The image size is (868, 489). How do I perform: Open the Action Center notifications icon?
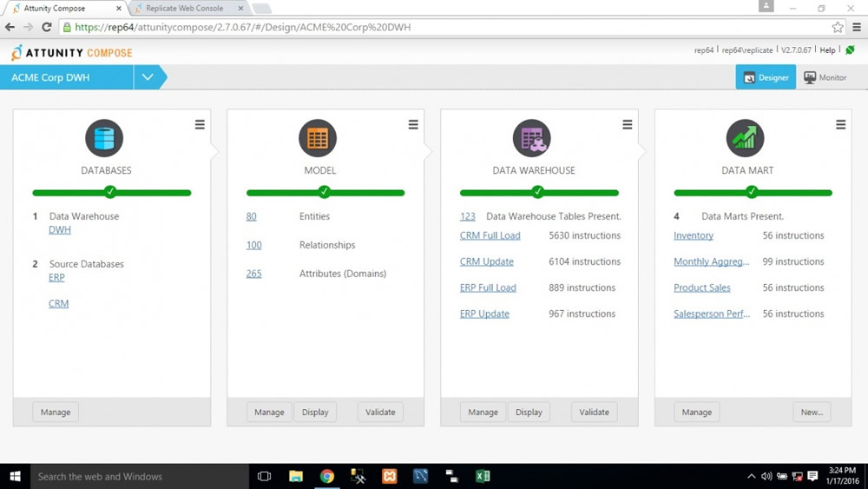pos(812,476)
